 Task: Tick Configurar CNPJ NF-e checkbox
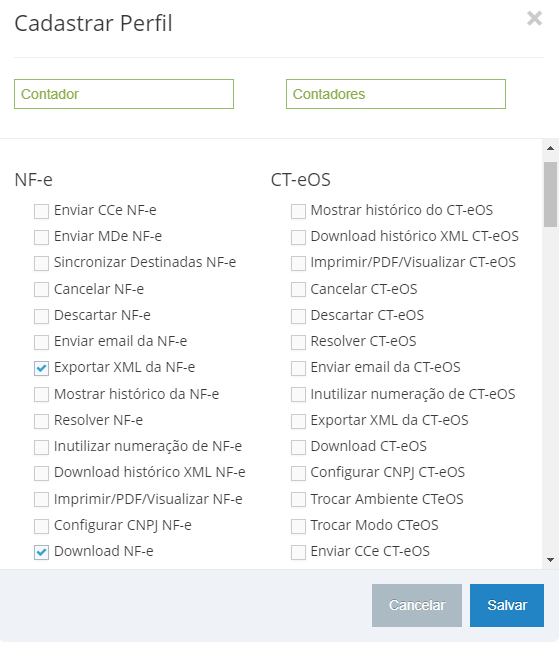coord(41,526)
